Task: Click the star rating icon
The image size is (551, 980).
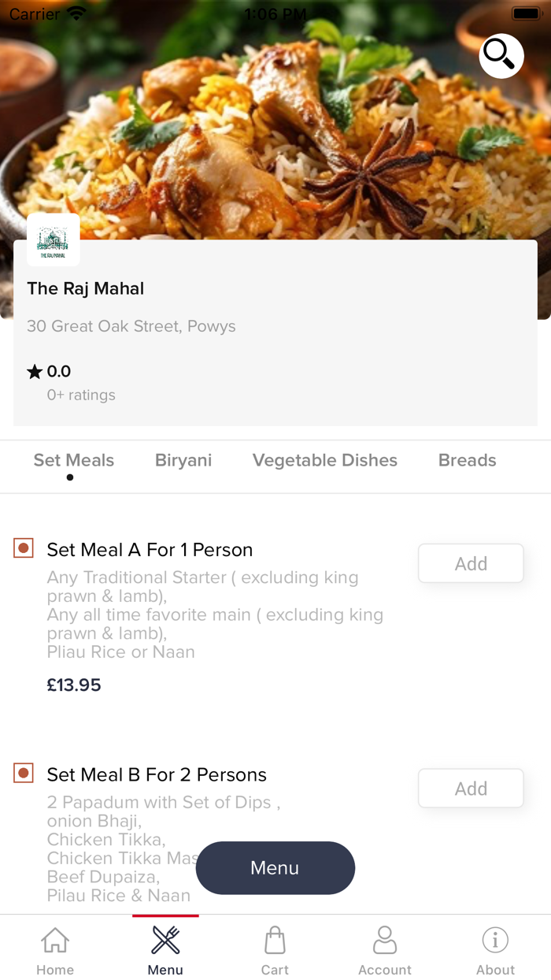Action: coord(33,370)
